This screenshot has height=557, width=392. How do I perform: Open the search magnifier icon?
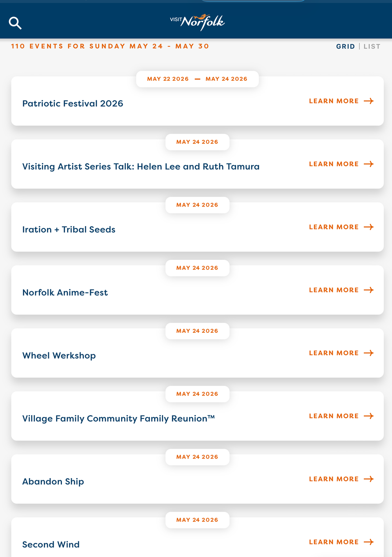point(15,23)
